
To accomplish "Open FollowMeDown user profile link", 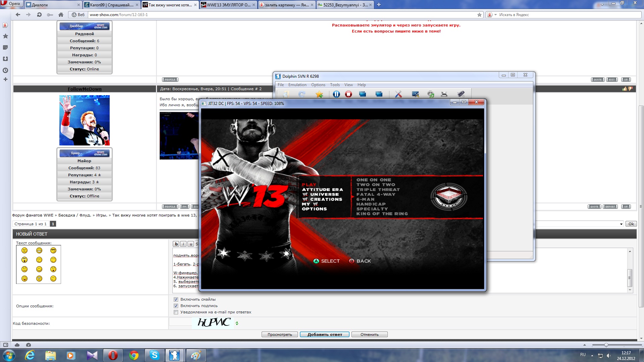I will [x=85, y=89].
